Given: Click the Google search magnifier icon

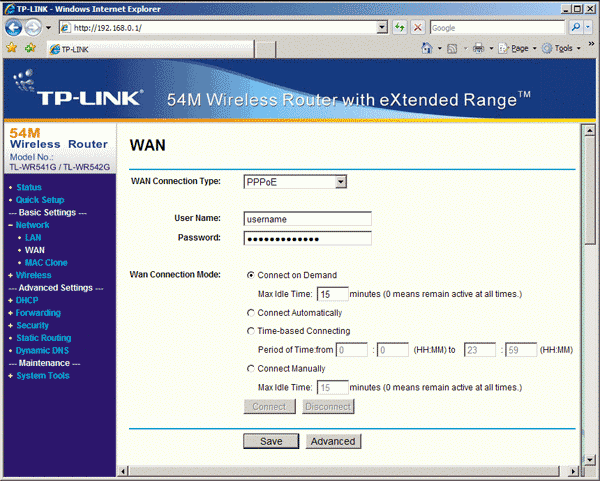Looking at the screenshot, I should 576,28.
